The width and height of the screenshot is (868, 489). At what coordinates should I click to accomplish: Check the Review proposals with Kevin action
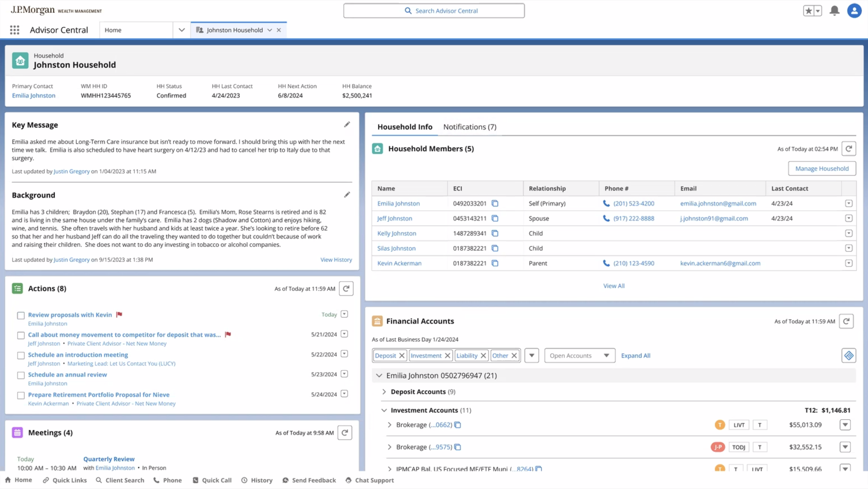tap(21, 315)
